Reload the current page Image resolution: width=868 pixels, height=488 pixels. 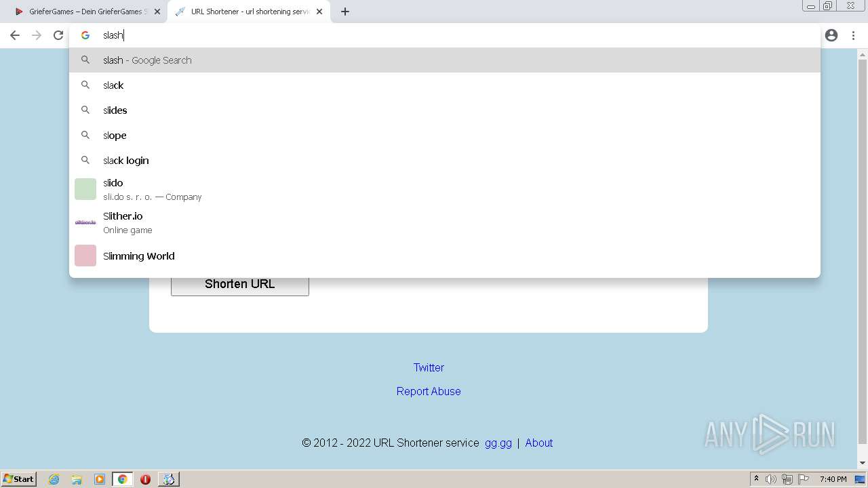tap(58, 35)
